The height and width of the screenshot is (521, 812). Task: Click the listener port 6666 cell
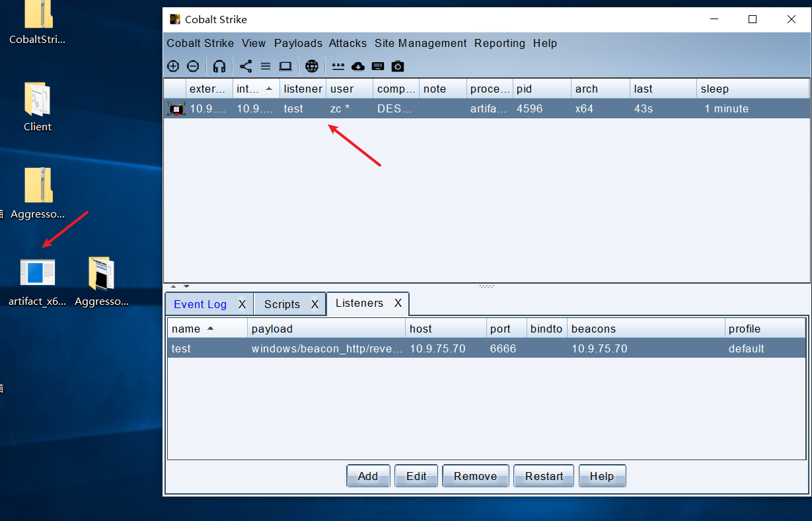[x=506, y=348]
